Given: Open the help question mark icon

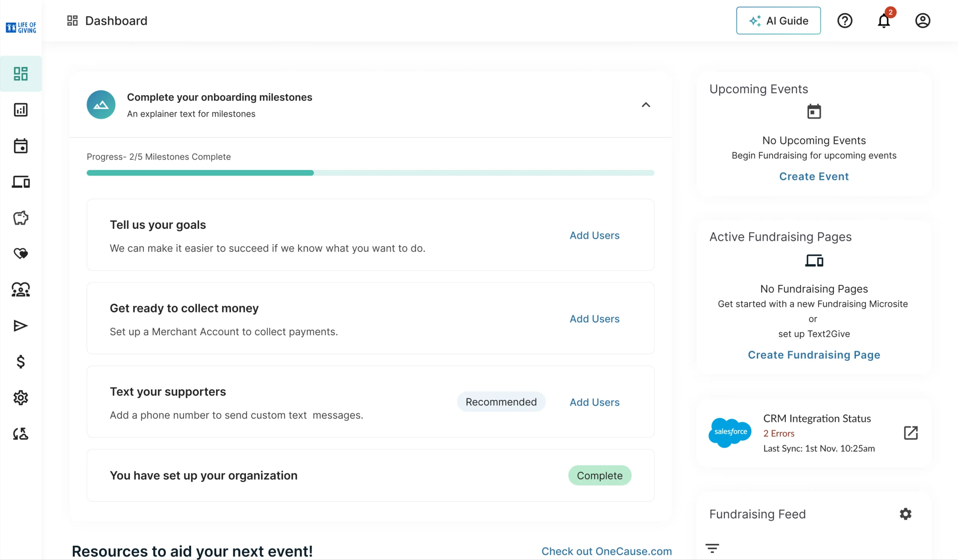Looking at the screenshot, I should (x=845, y=21).
